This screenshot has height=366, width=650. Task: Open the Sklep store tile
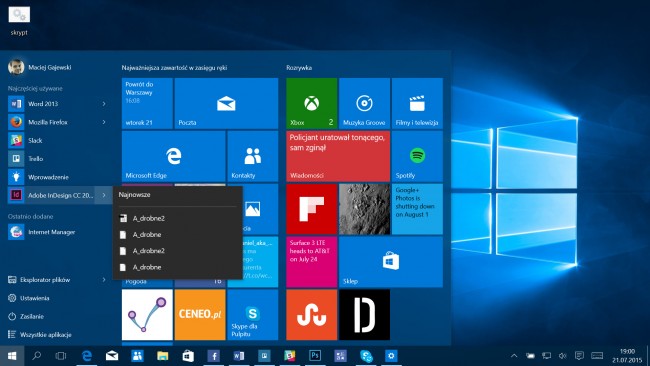coord(391,262)
